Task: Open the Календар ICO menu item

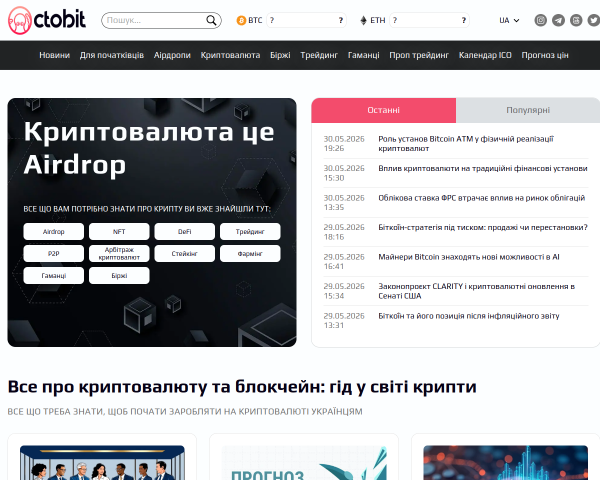Action: (x=485, y=55)
